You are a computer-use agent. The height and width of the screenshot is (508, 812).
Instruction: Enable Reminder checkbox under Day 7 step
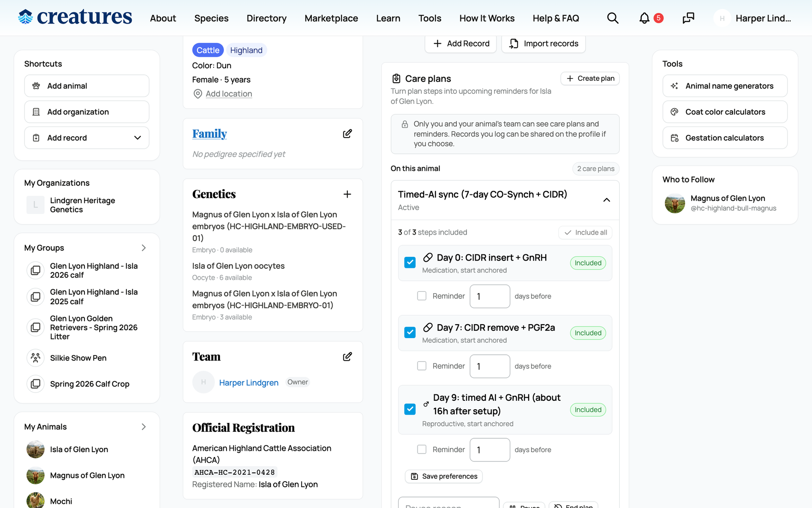(x=422, y=366)
